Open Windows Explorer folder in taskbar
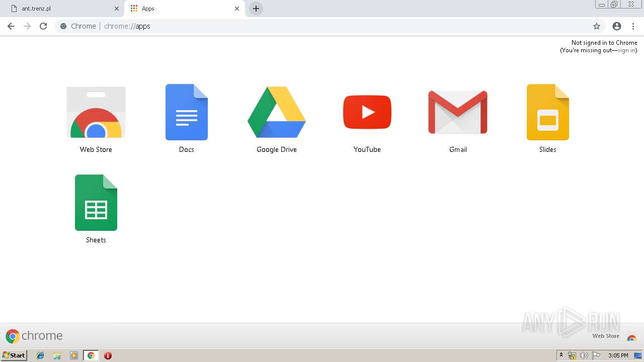Image resolution: width=644 pixels, height=362 pixels. pos(57,355)
